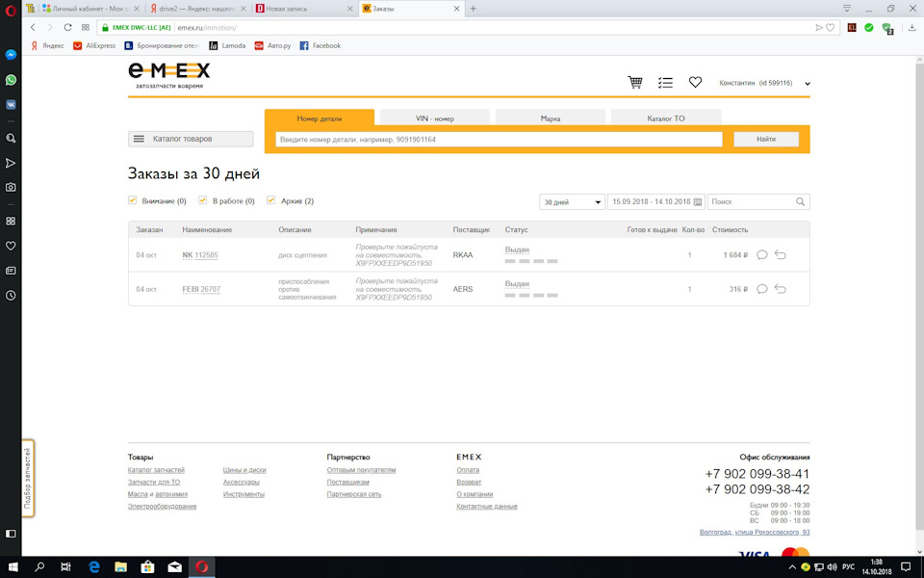Open the shopping cart icon
This screenshot has width=924, height=578.
(x=634, y=83)
